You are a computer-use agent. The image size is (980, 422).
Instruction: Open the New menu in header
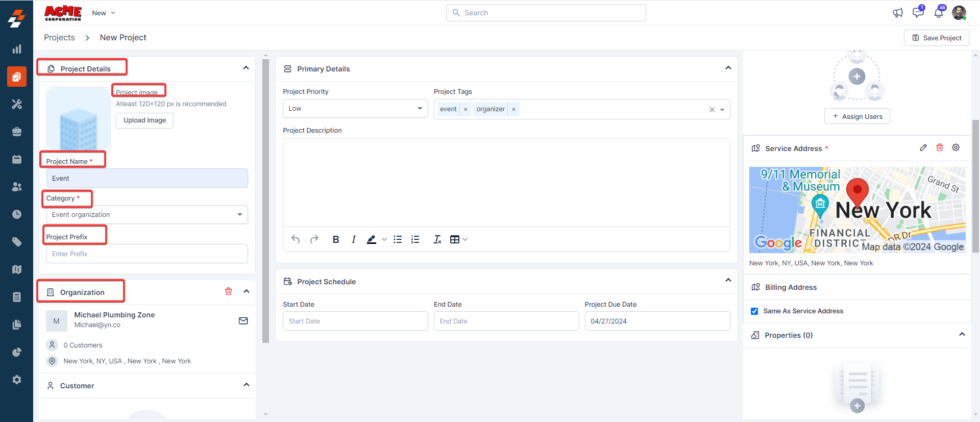coord(104,13)
